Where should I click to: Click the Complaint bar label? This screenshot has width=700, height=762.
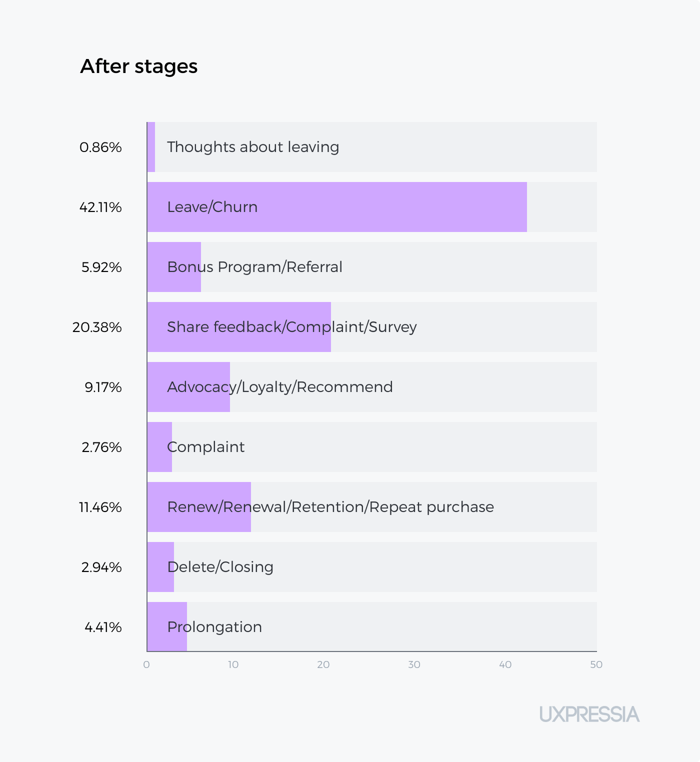pos(206,447)
